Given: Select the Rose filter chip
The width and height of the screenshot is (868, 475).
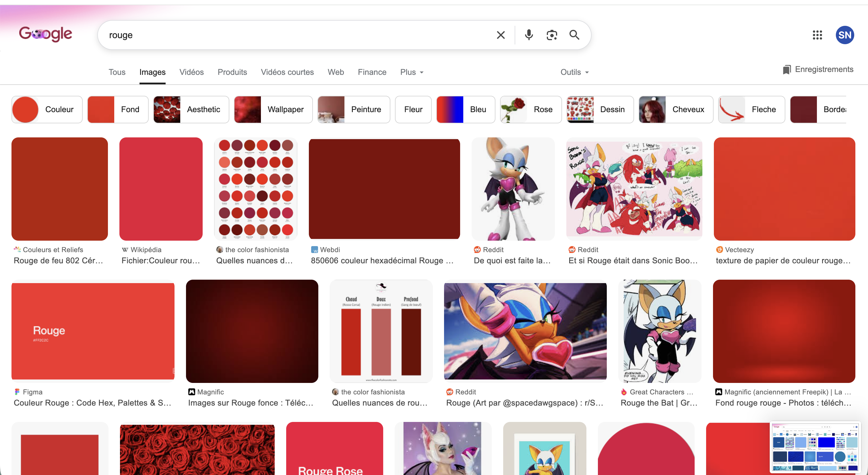Looking at the screenshot, I should [531, 109].
